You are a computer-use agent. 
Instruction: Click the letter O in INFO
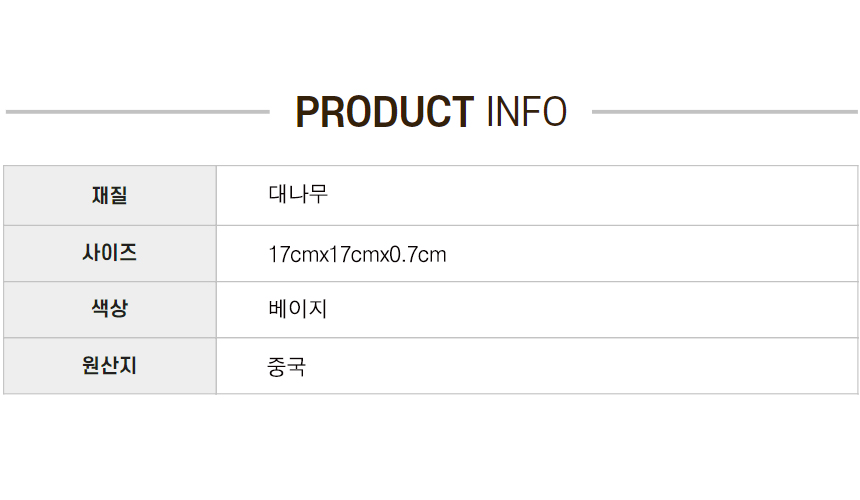pyautogui.click(x=555, y=112)
